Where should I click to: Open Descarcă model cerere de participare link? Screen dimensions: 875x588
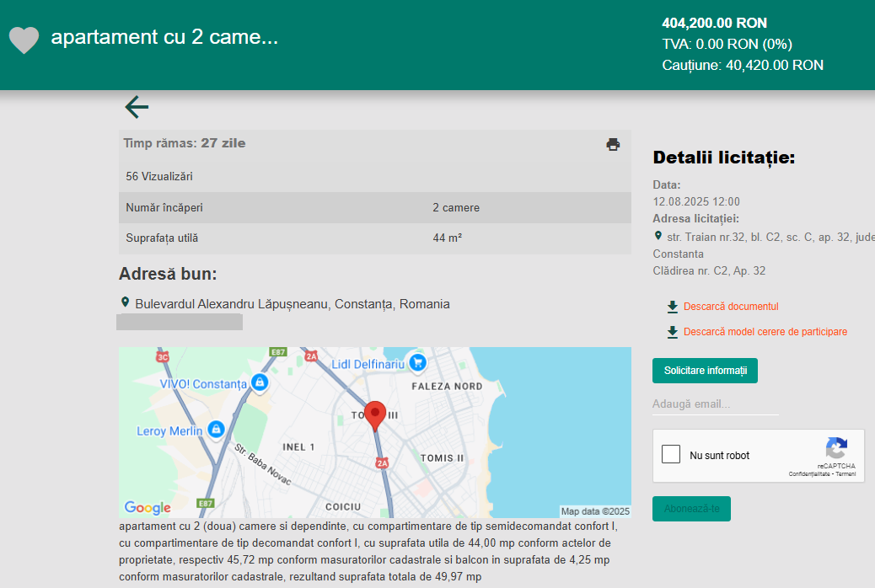click(x=765, y=331)
